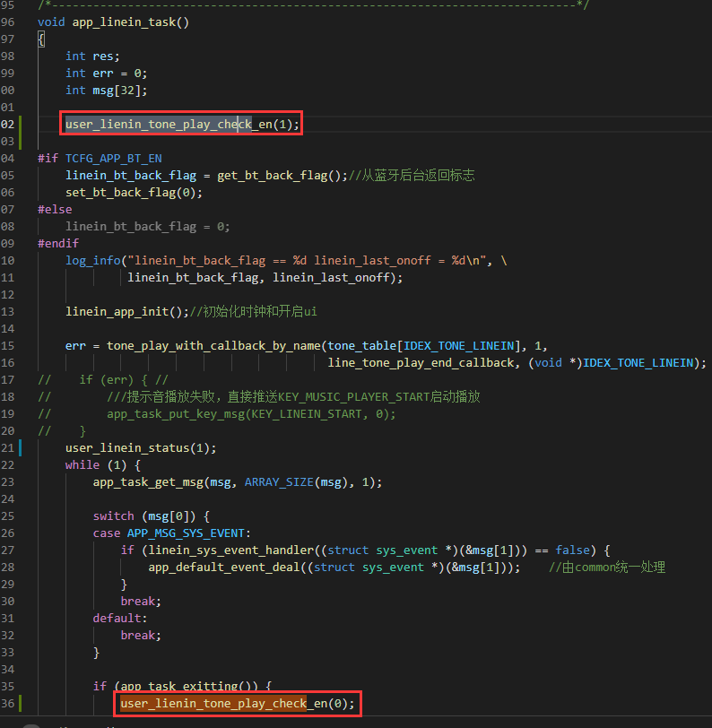The width and height of the screenshot is (712, 728).
Task: Click commented 'if (err) {' line
Action: click(x=103, y=380)
